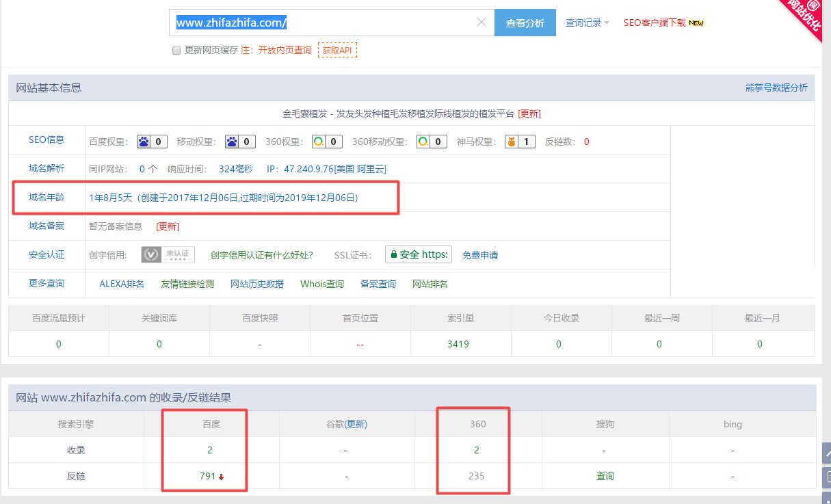Image resolution: width=831 pixels, height=504 pixels.
Task: Click the 360 mobile weight badge
Action: pyautogui.click(x=432, y=142)
